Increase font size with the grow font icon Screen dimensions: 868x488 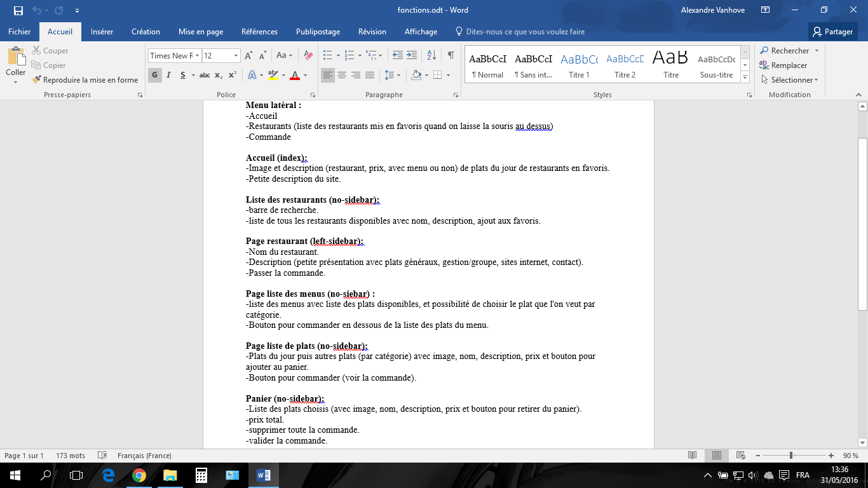(249, 56)
